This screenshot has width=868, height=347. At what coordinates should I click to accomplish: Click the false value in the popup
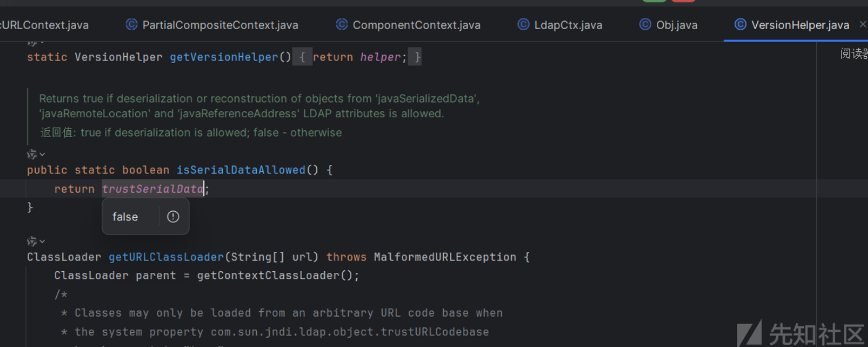(x=125, y=217)
